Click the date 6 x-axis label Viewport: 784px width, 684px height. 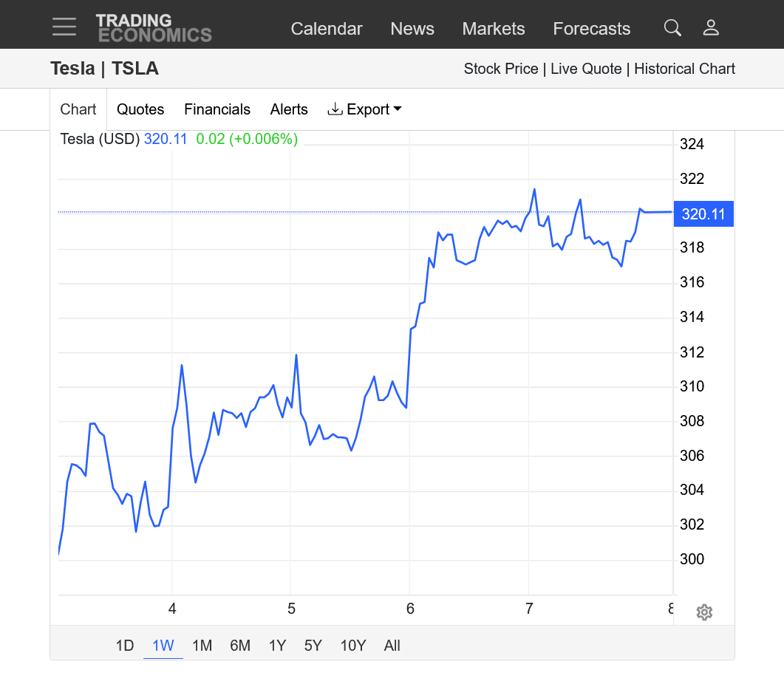pyautogui.click(x=410, y=609)
